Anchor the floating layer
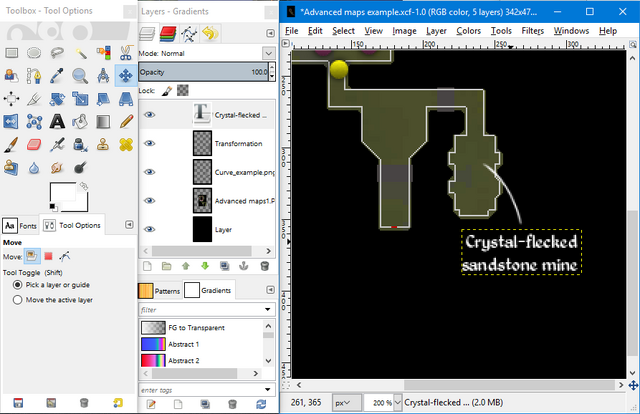The width and height of the screenshot is (640, 414). [244, 267]
